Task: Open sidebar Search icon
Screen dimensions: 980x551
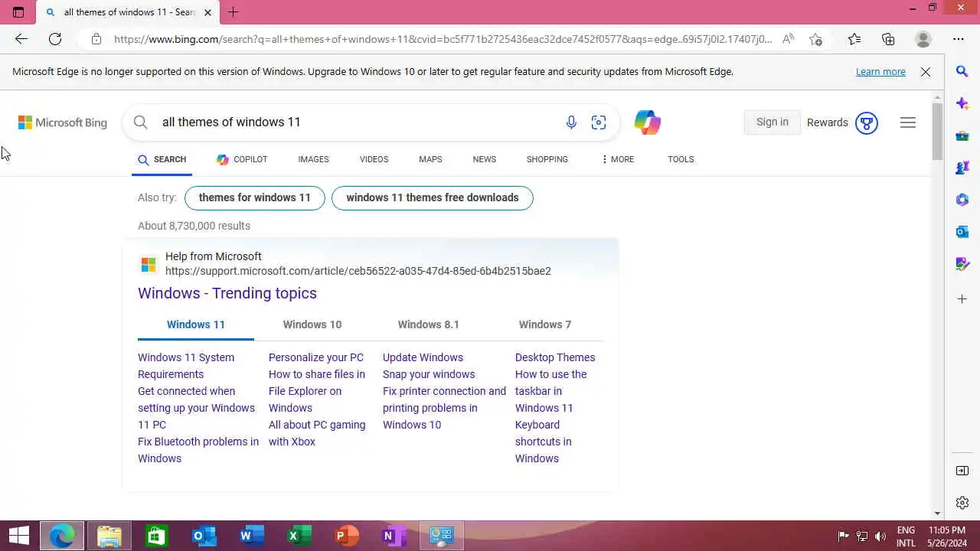Action: coord(962,71)
